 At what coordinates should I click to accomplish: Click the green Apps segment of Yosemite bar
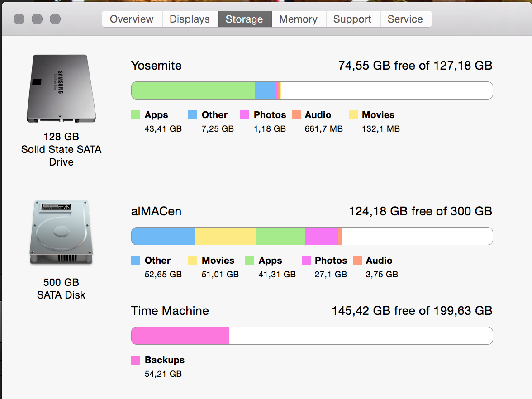pos(193,90)
